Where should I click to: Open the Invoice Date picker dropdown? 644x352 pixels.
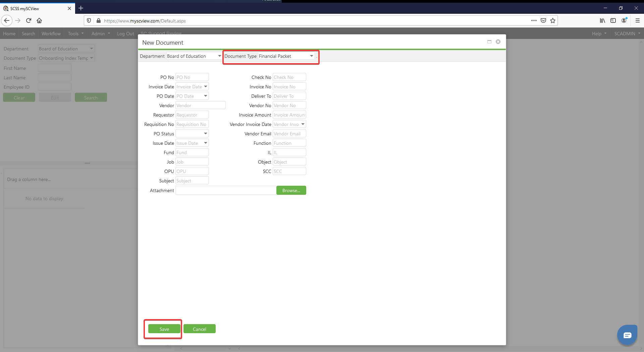click(x=206, y=87)
